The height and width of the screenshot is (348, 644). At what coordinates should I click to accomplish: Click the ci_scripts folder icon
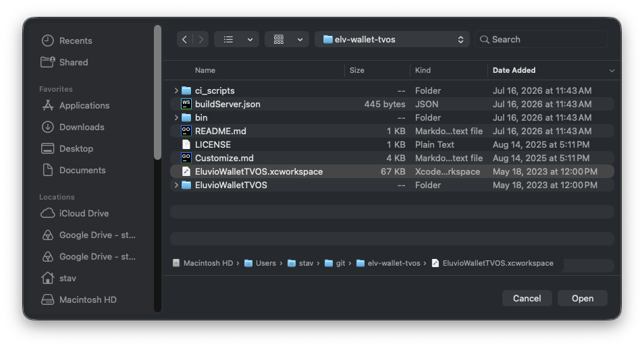coord(186,90)
